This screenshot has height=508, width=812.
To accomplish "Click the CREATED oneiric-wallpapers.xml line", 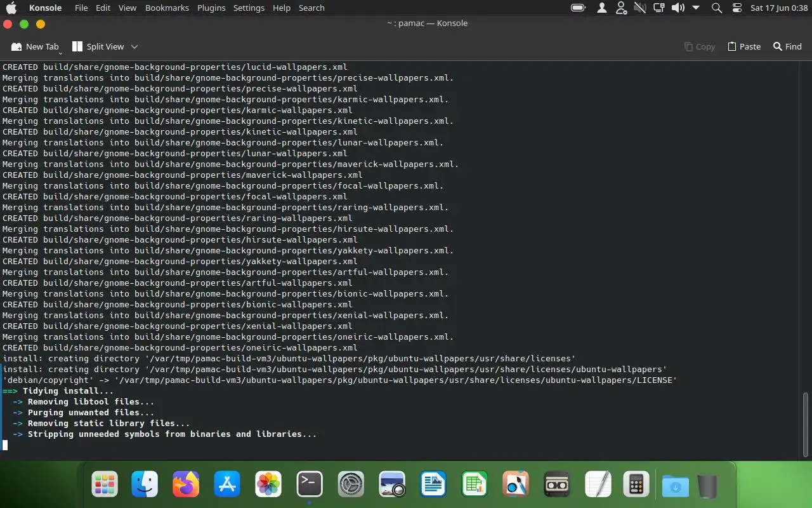I will click(180, 348).
